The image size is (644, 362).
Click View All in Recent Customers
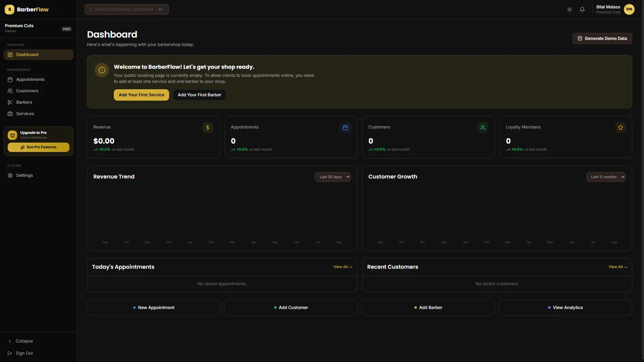pos(618,267)
